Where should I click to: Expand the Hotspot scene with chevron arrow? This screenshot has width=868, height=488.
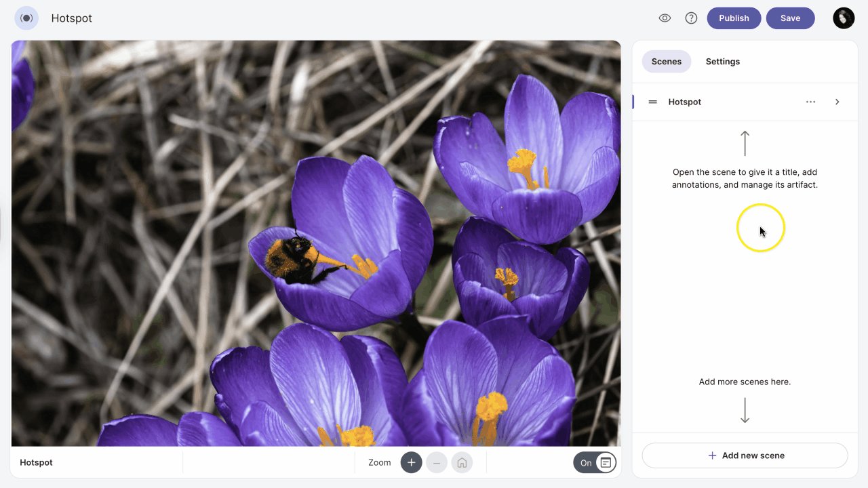837,102
